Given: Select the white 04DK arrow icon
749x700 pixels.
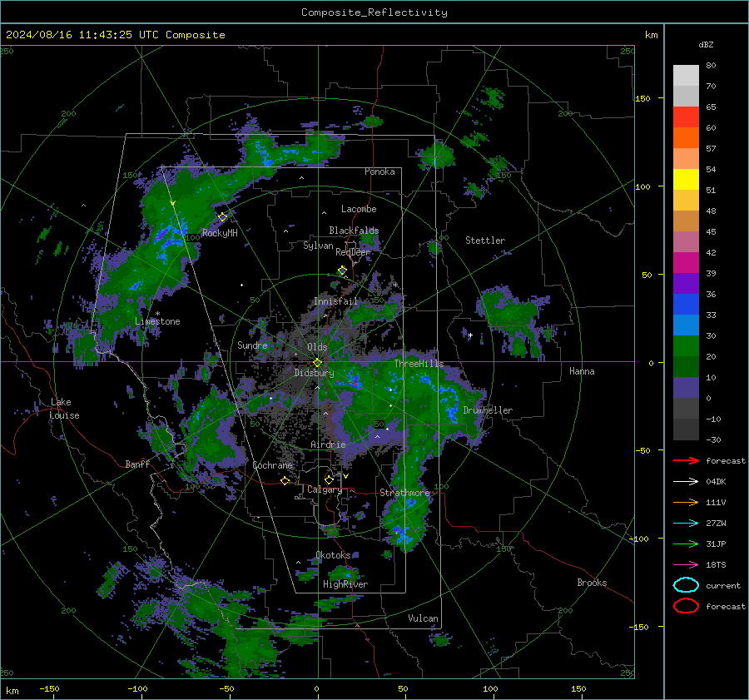Looking at the screenshot, I should pos(686,482).
